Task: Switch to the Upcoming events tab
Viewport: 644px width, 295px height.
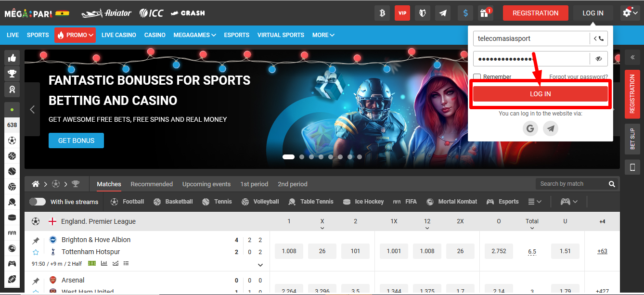Action: click(206, 184)
